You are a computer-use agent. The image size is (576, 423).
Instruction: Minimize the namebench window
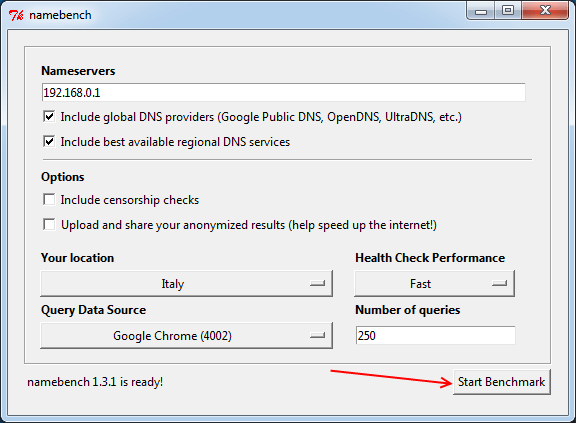coord(481,11)
